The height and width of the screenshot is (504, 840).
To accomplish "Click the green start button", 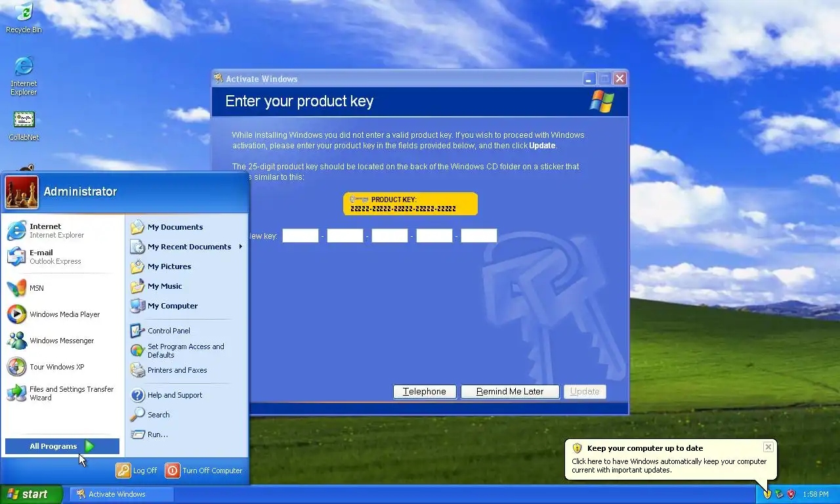I will pos(31,494).
